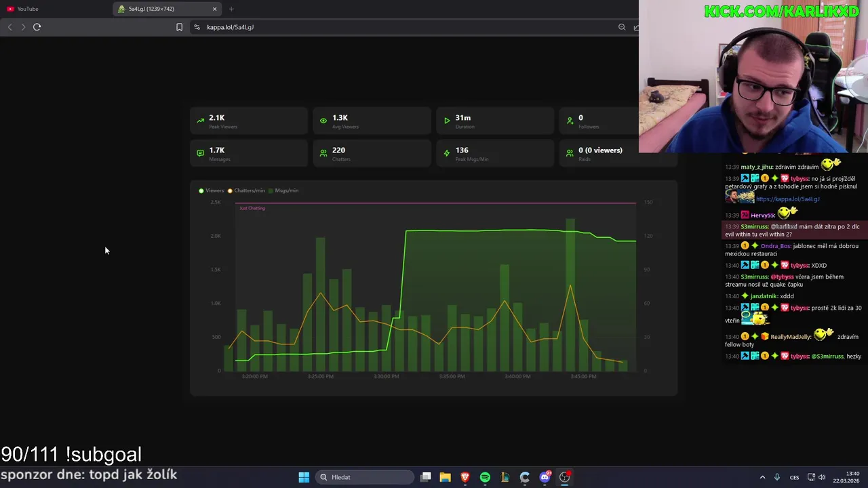Go back in browser history
This screenshot has height=488, width=868.
[9, 27]
